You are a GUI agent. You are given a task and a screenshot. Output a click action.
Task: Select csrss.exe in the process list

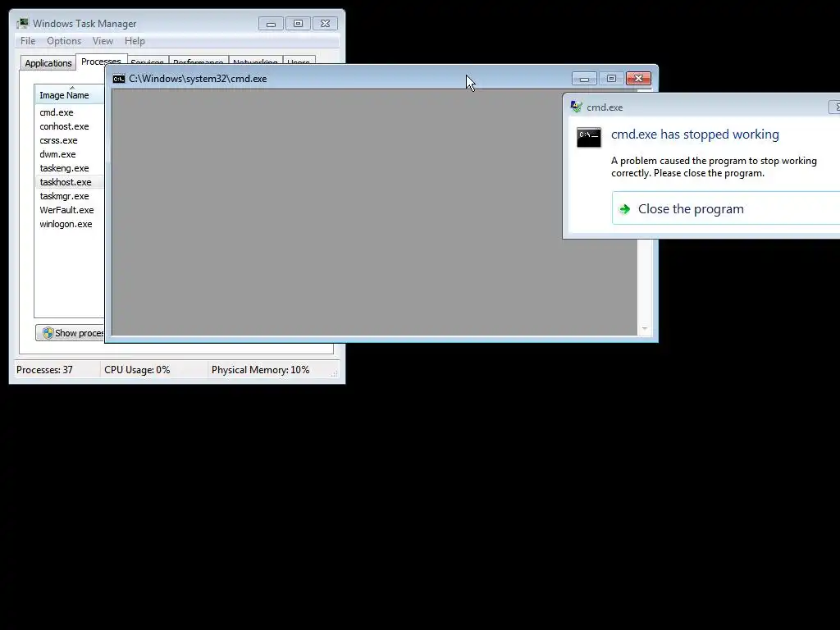click(x=58, y=140)
